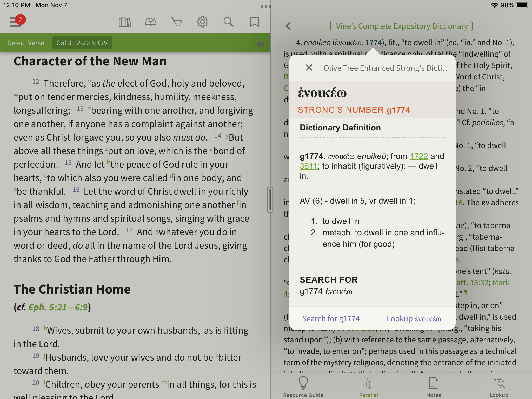Click Search for g1774 link
Viewport: 532px width, 399px height.
click(x=331, y=318)
